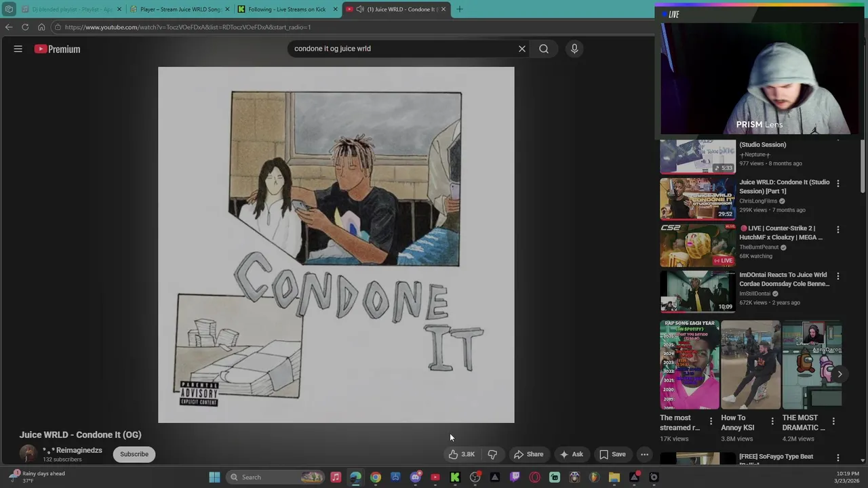Open the Counter-Strike 2 live stream thumbnail
Image resolution: width=868 pixels, height=488 pixels.
(x=698, y=245)
